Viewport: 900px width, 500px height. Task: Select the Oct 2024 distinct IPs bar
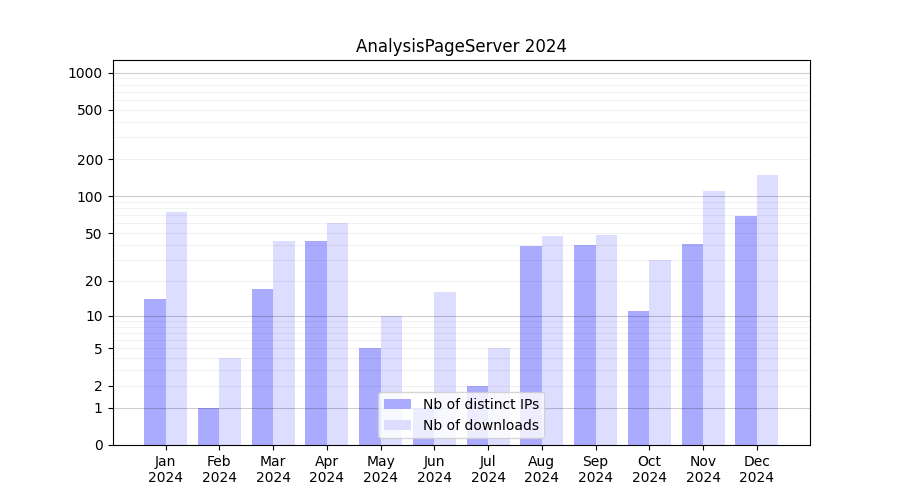click(638, 378)
